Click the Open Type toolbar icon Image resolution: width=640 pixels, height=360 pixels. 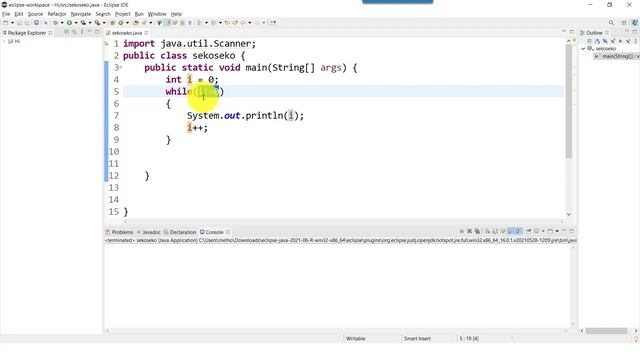click(136, 23)
